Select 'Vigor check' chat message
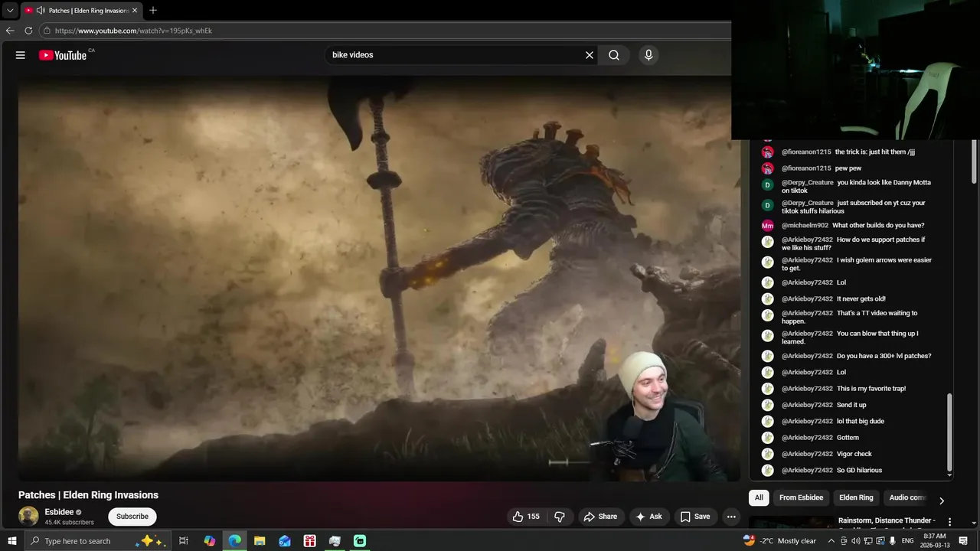Viewport: 980px width, 551px height. click(x=854, y=454)
